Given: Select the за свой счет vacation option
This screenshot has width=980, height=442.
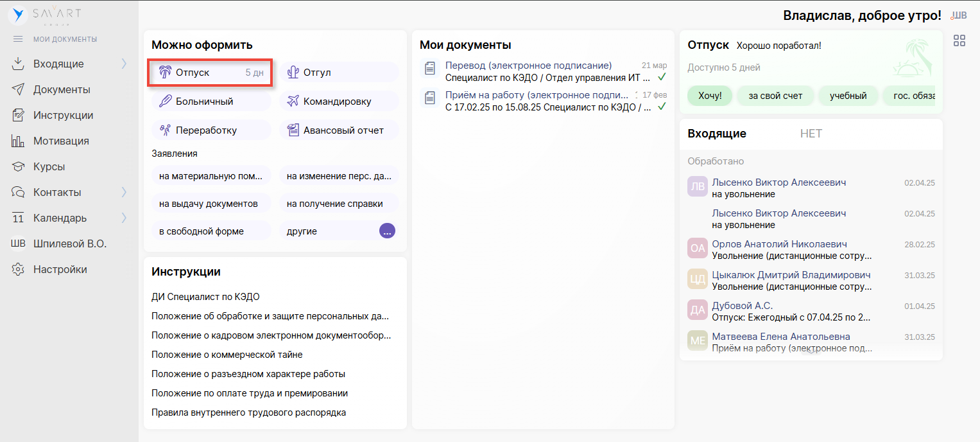Looking at the screenshot, I should click(x=776, y=96).
